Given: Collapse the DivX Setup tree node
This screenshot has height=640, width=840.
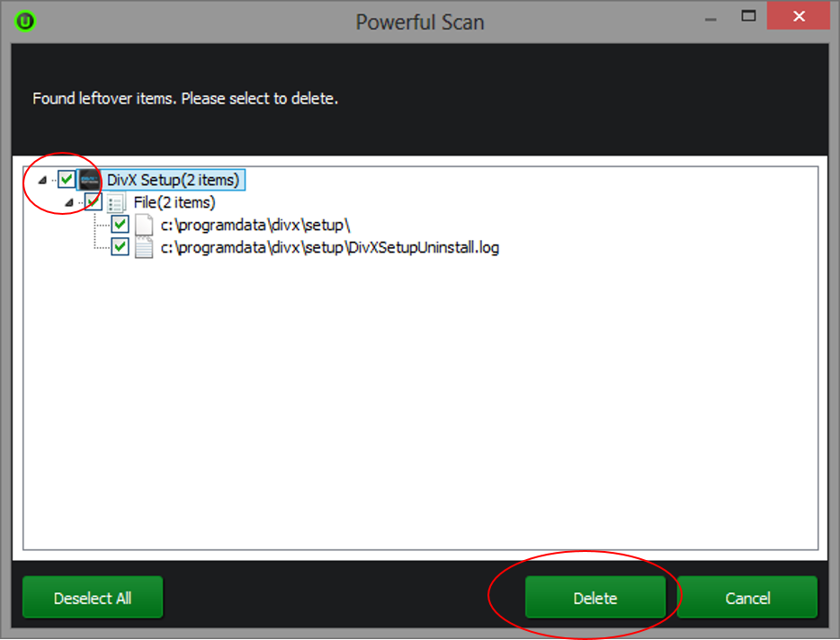Looking at the screenshot, I should point(42,181).
